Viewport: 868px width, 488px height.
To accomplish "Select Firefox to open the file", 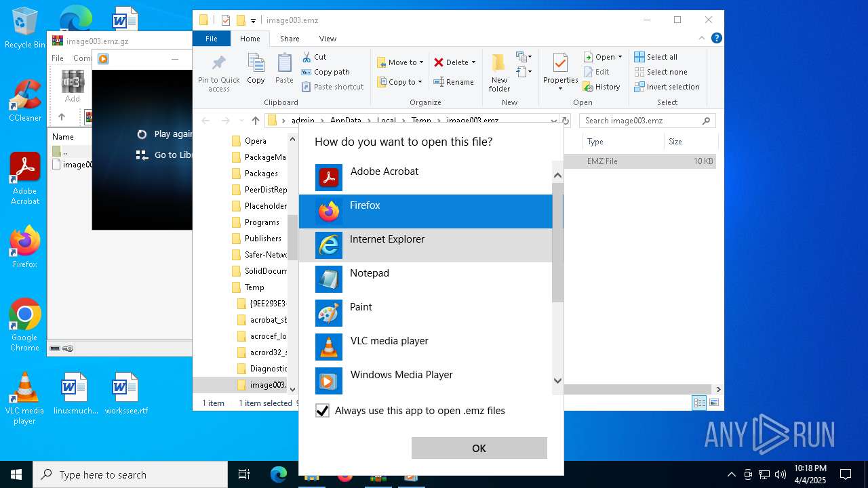I will (x=425, y=211).
